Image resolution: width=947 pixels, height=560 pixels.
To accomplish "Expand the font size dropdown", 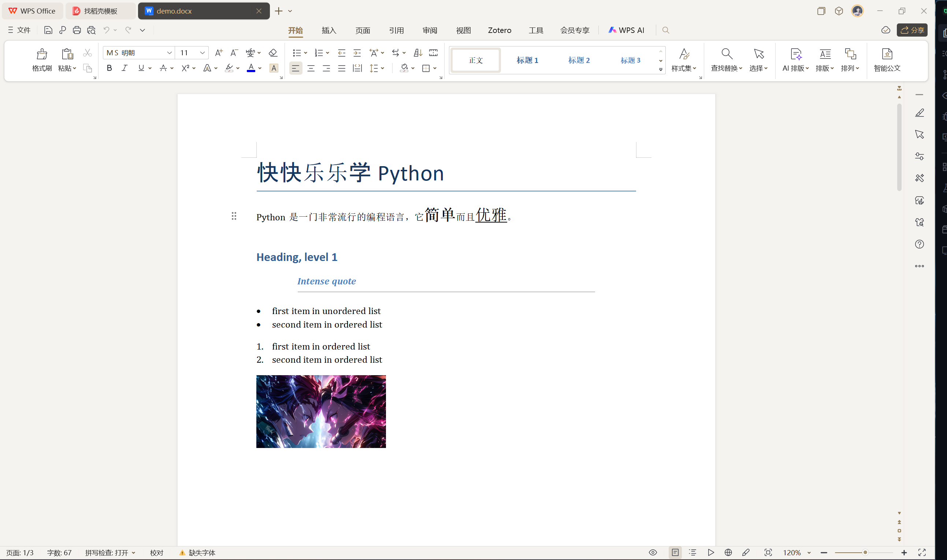I will pos(202,53).
